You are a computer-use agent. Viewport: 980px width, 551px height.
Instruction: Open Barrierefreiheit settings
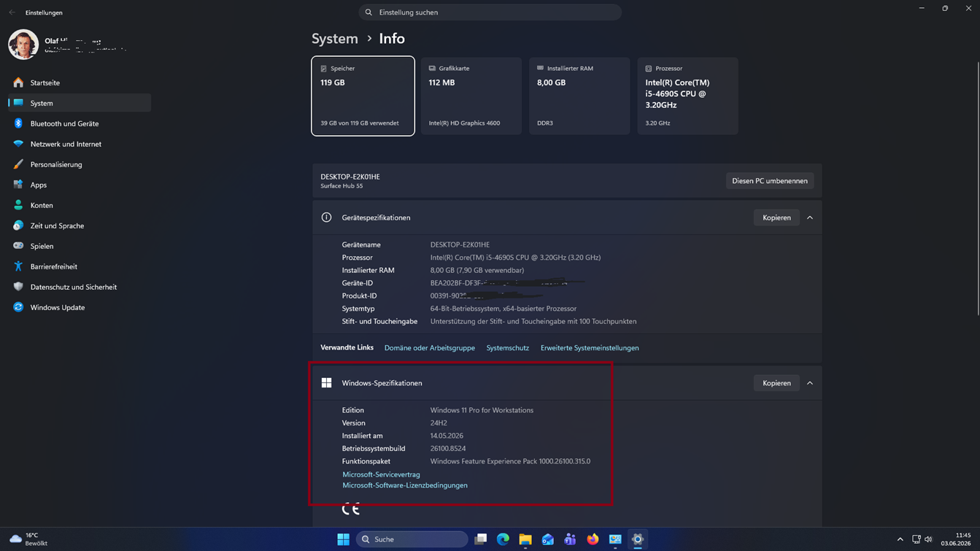[79, 266]
